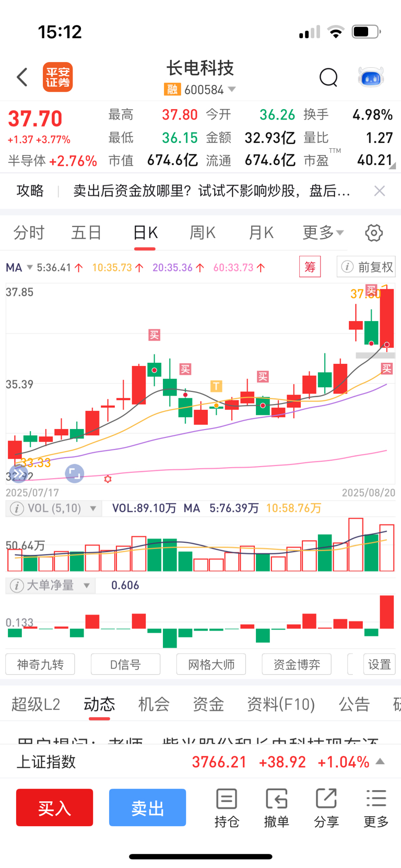The width and height of the screenshot is (401, 868).
Task: Tap the double-arrow scroll icon on chart
Action: pos(19,473)
